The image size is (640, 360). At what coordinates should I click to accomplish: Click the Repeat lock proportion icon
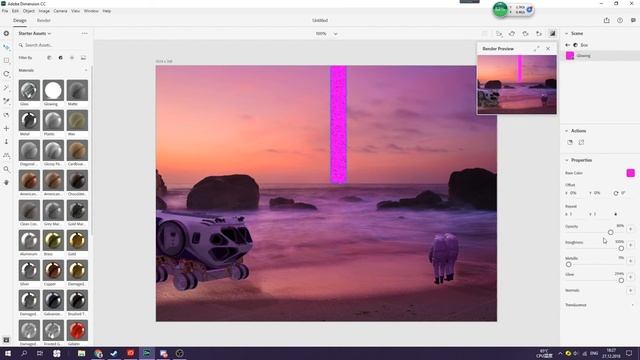(x=616, y=214)
